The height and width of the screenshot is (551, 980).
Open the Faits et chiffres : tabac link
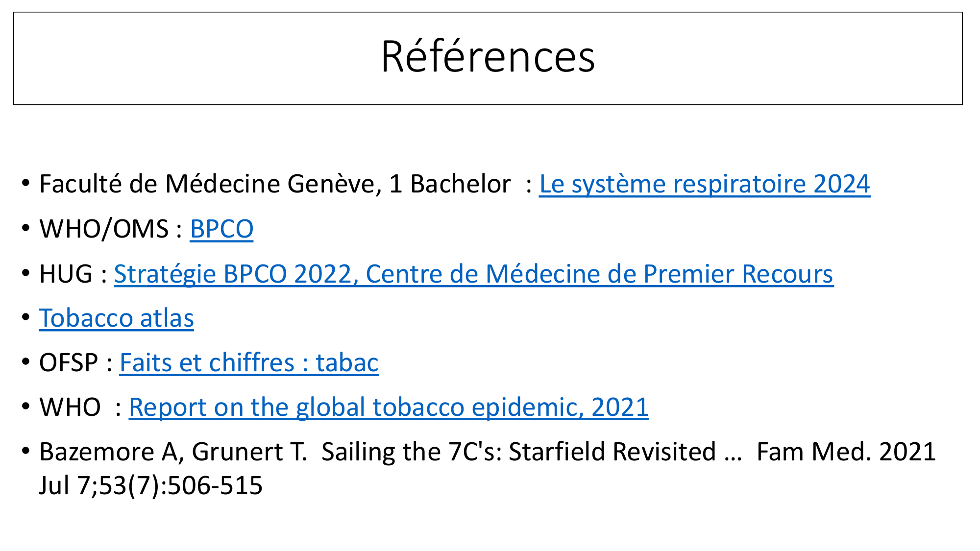pyautogui.click(x=249, y=363)
